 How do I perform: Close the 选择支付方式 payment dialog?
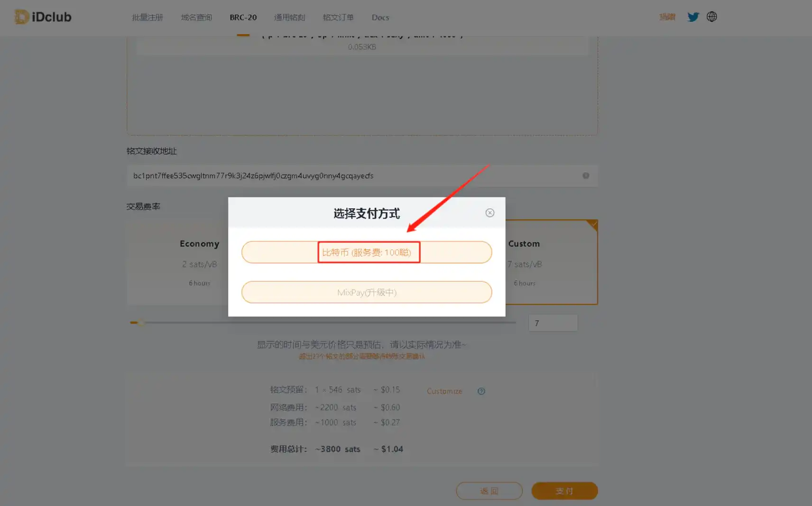(x=489, y=212)
